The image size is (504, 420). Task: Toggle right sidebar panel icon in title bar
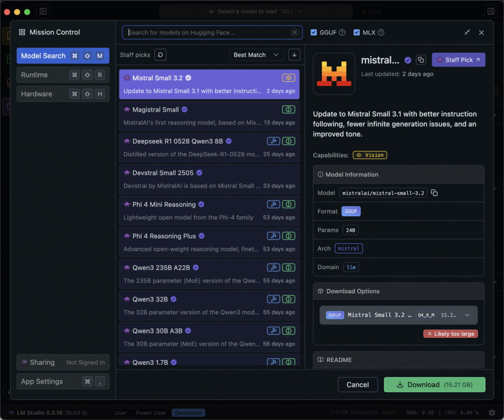pyautogui.click(x=491, y=12)
